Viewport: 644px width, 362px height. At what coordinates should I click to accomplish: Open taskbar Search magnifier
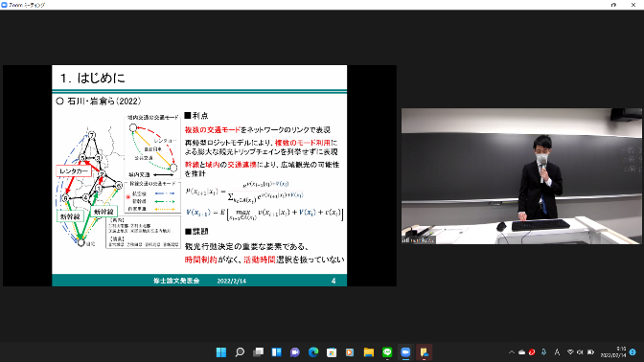pyautogui.click(x=240, y=352)
